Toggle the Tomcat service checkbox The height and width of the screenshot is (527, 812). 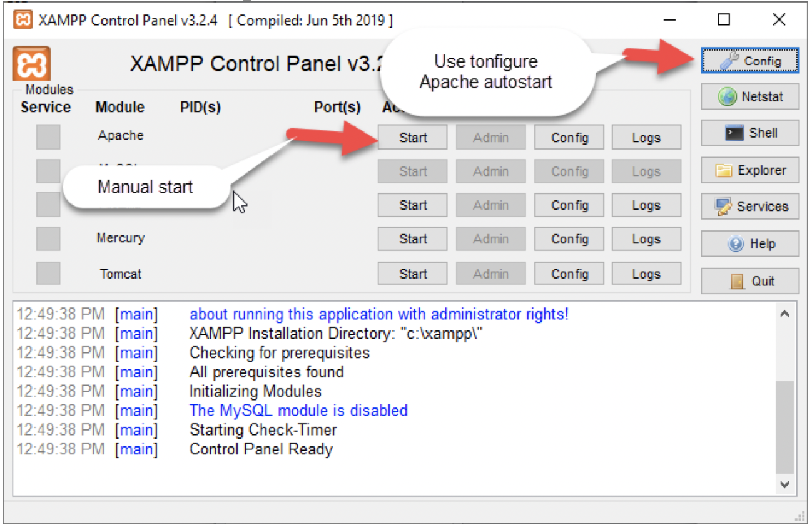click(48, 274)
